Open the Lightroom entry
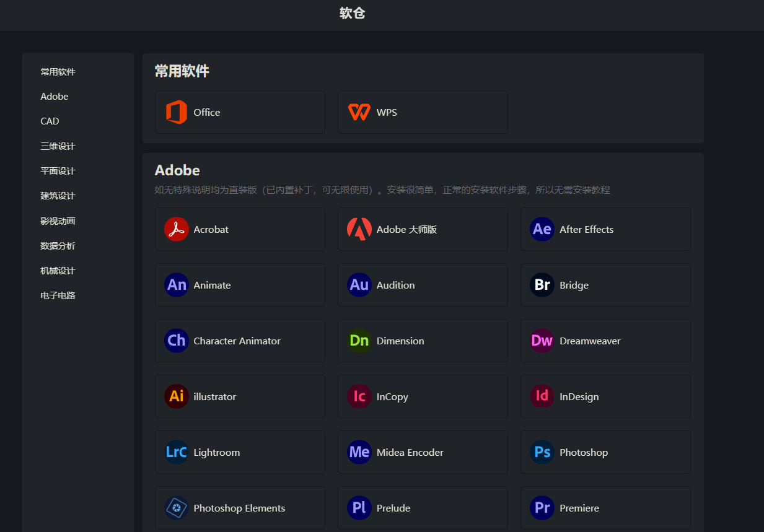Viewport: 764px width, 532px height. [240, 452]
